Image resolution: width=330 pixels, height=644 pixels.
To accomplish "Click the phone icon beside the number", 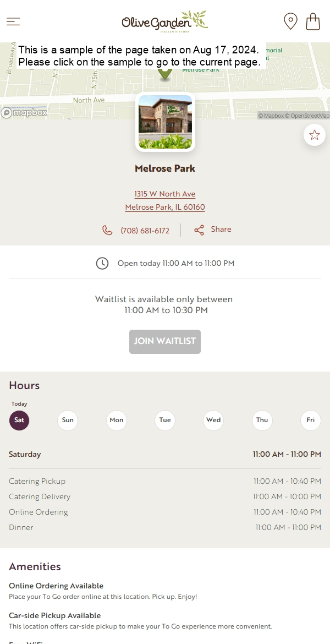I will coord(107,230).
